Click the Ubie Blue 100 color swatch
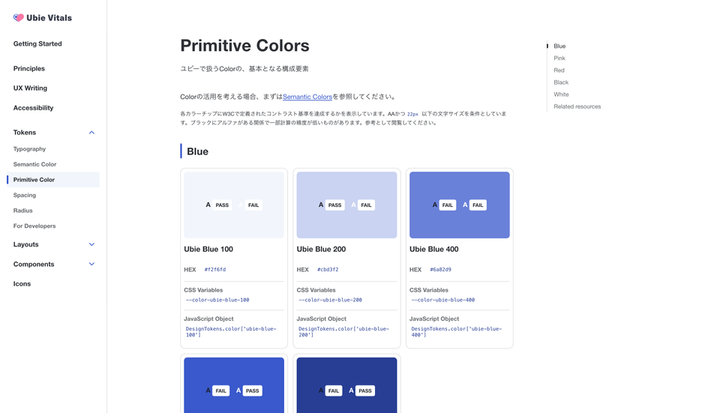Viewport: 720px width, 413px height. click(x=234, y=205)
